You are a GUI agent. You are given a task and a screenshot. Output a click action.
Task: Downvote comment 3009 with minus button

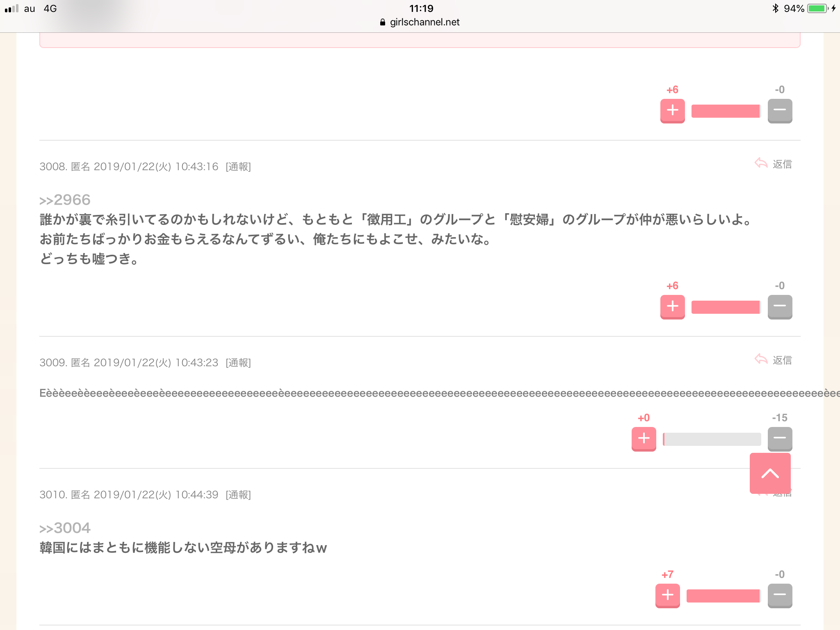click(x=780, y=438)
